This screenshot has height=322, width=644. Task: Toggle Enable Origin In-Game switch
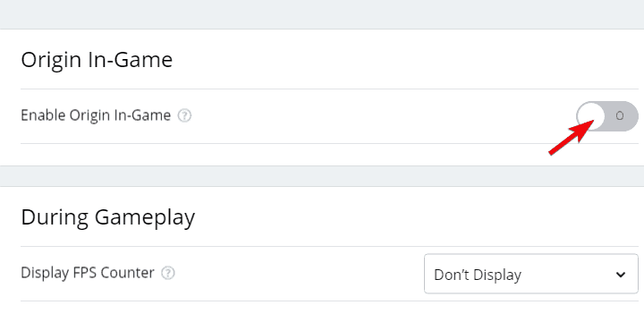point(607,115)
